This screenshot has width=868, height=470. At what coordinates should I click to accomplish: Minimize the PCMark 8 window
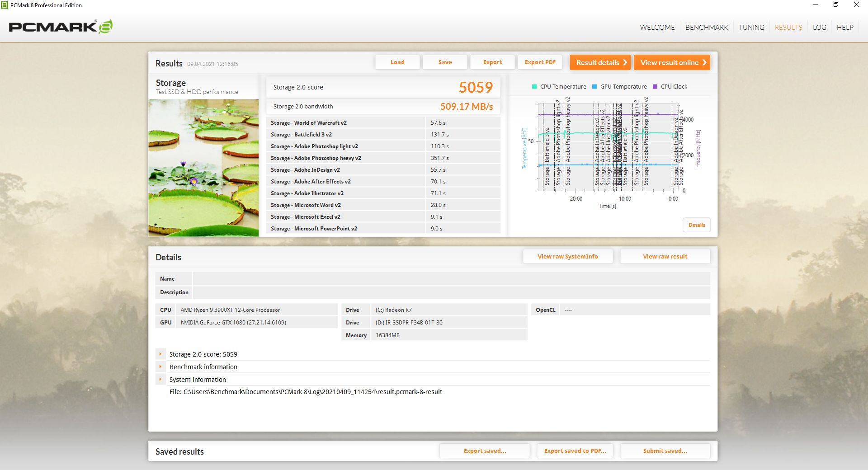[x=816, y=5]
